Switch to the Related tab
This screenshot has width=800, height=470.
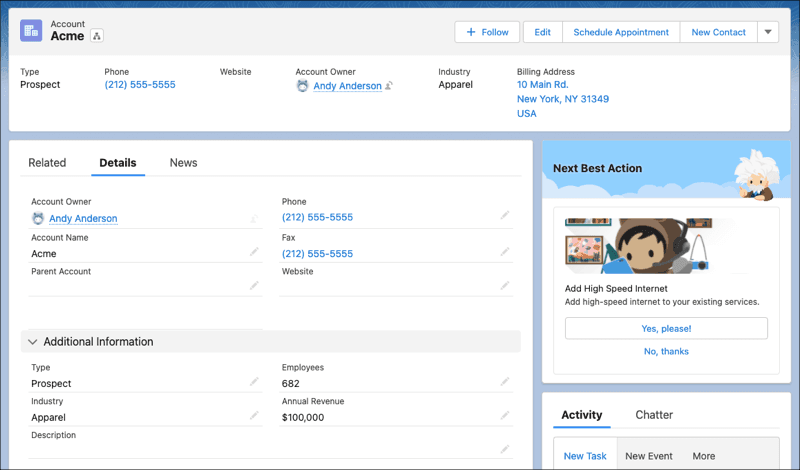click(47, 163)
